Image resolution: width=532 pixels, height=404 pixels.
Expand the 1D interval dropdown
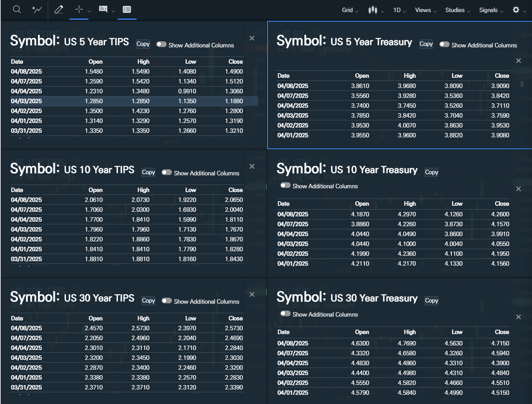[399, 10]
